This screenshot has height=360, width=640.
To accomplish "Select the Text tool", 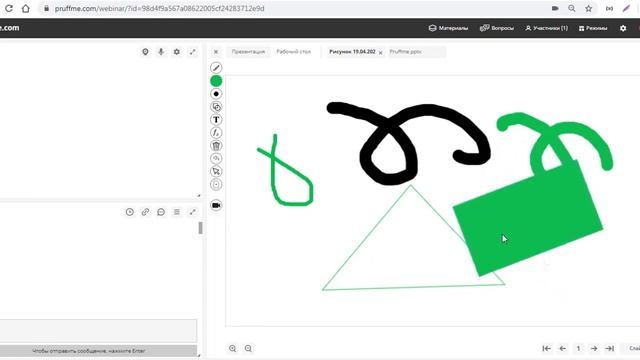I will pyautogui.click(x=216, y=120).
